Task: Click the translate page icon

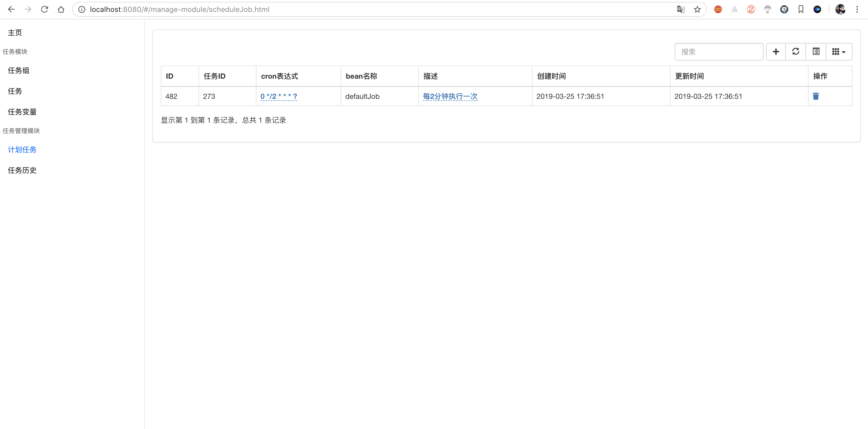Action: (x=681, y=9)
